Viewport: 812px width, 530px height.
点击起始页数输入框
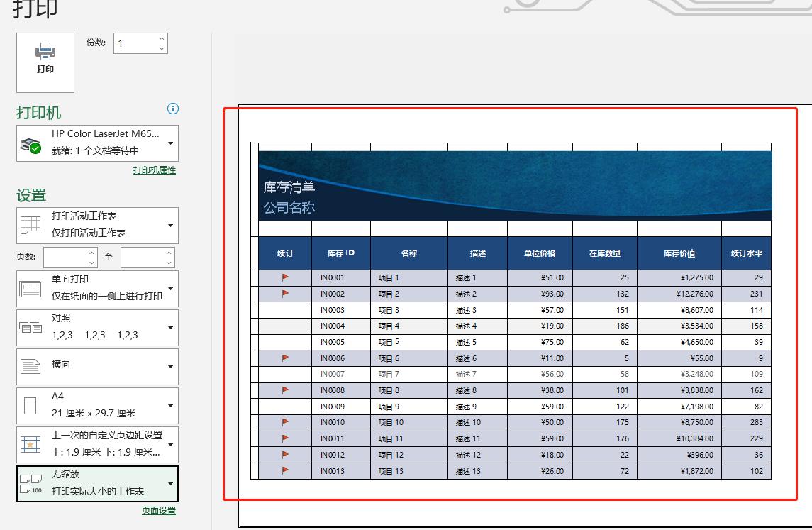coord(69,258)
